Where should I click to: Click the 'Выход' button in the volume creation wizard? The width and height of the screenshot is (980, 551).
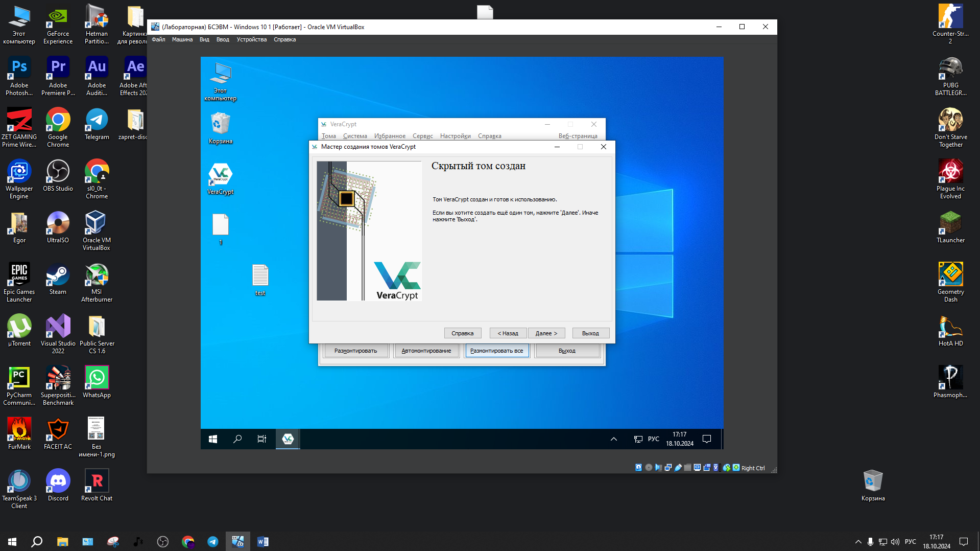[590, 333]
